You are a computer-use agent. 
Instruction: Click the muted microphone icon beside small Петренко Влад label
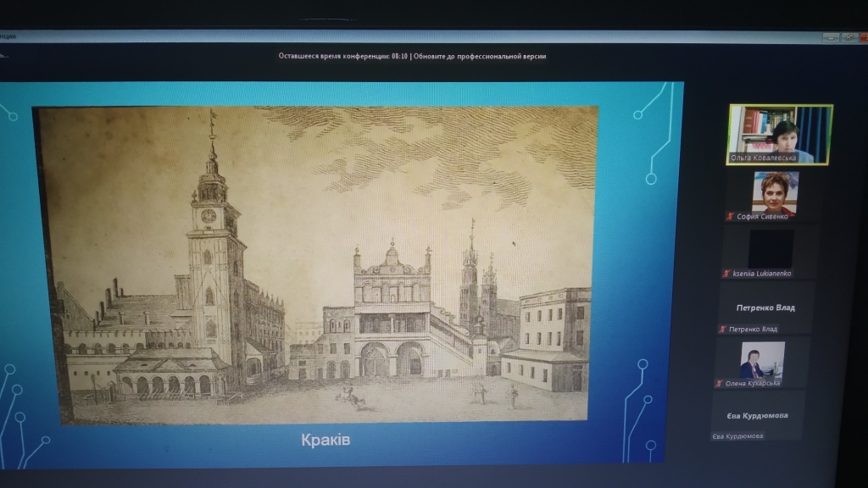point(722,330)
